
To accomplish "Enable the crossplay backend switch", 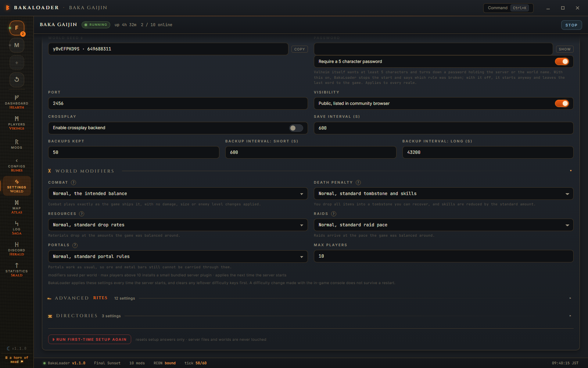I will [296, 128].
